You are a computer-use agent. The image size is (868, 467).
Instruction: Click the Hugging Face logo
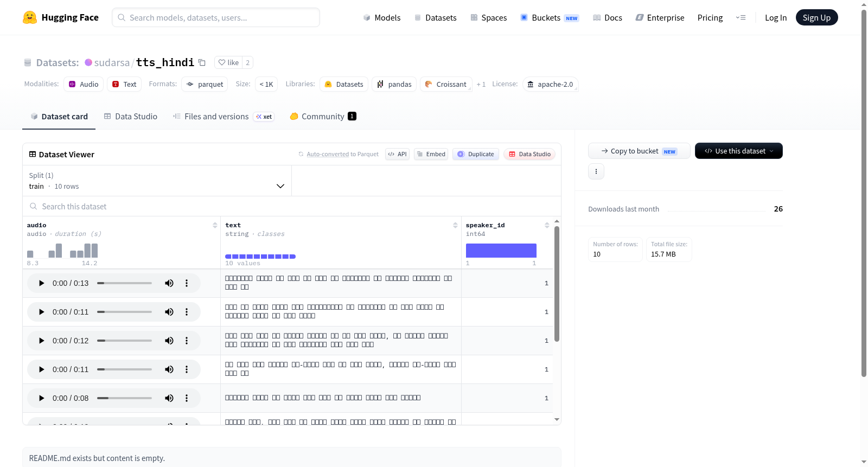point(60,17)
